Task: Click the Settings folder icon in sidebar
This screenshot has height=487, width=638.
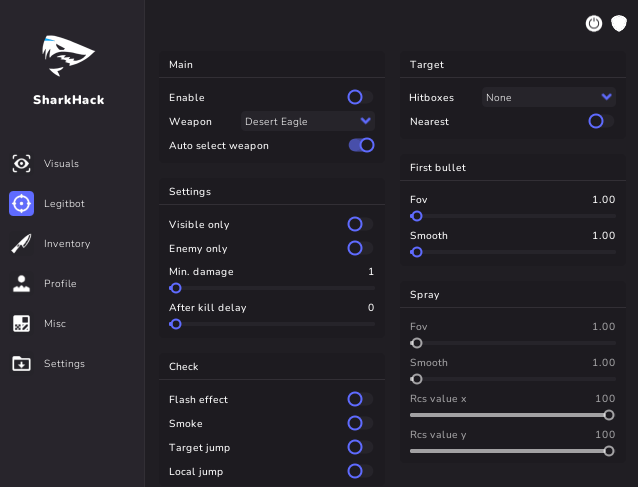Action: pos(21,363)
